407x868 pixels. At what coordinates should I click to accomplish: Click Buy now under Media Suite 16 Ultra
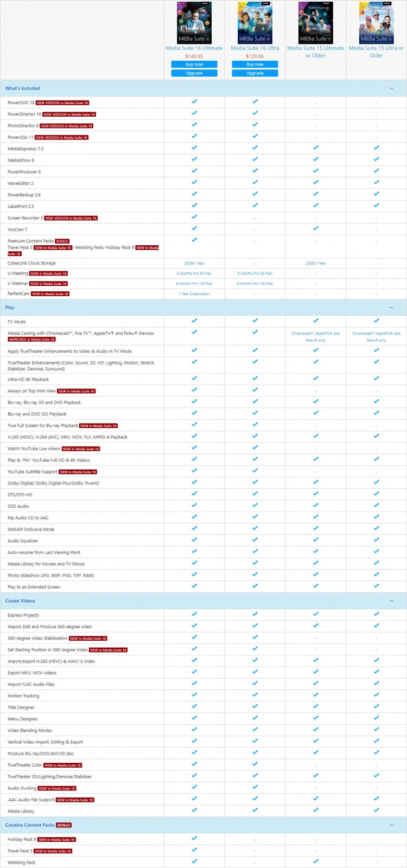tap(255, 64)
